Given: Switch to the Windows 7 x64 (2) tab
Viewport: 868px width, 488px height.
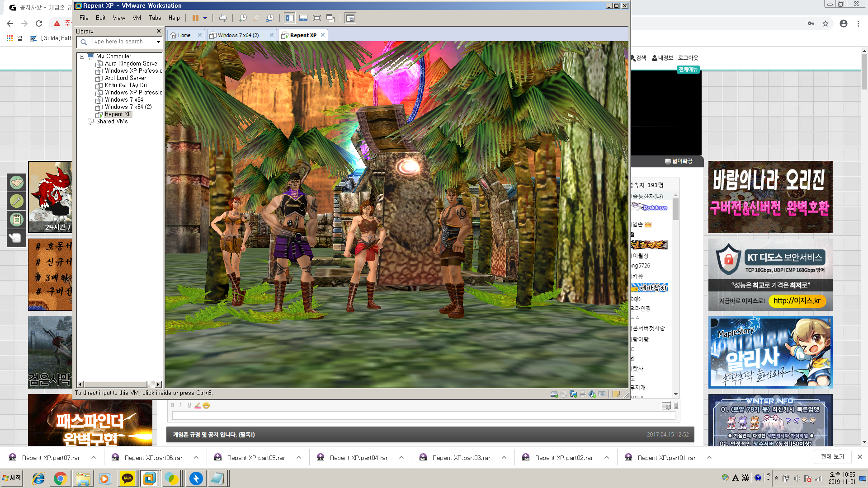Looking at the screenshot, I should point(238,35).
